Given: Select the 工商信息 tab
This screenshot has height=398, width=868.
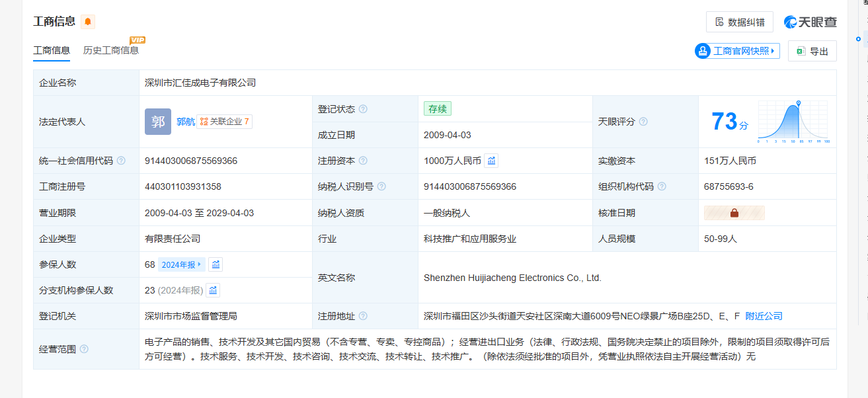Looking at the screenshot, I should pos(52,50).
